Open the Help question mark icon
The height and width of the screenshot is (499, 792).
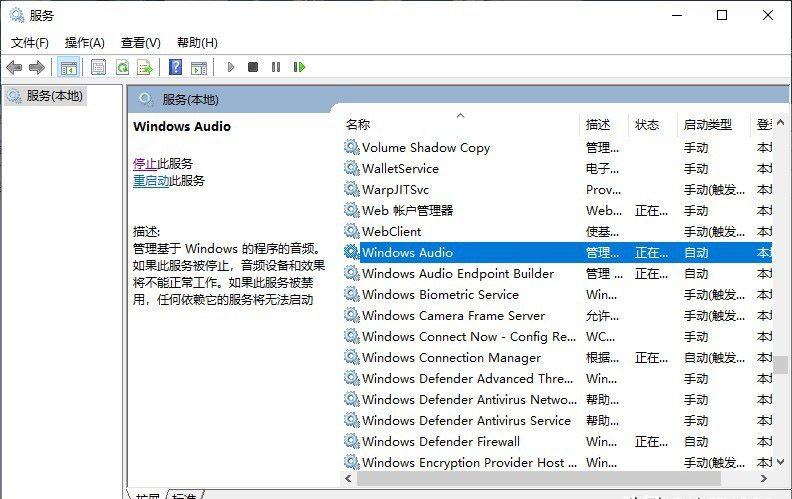pos(175,67)
